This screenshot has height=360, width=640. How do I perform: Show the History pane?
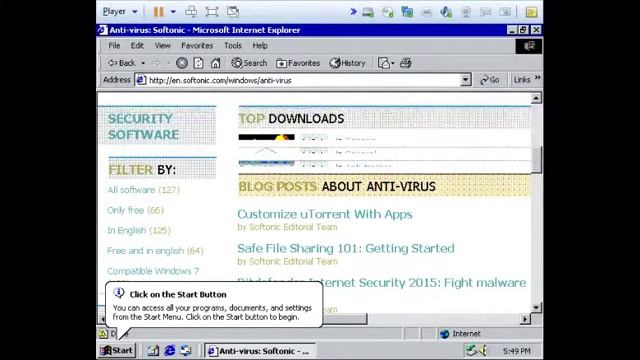(x=347, y=63)
